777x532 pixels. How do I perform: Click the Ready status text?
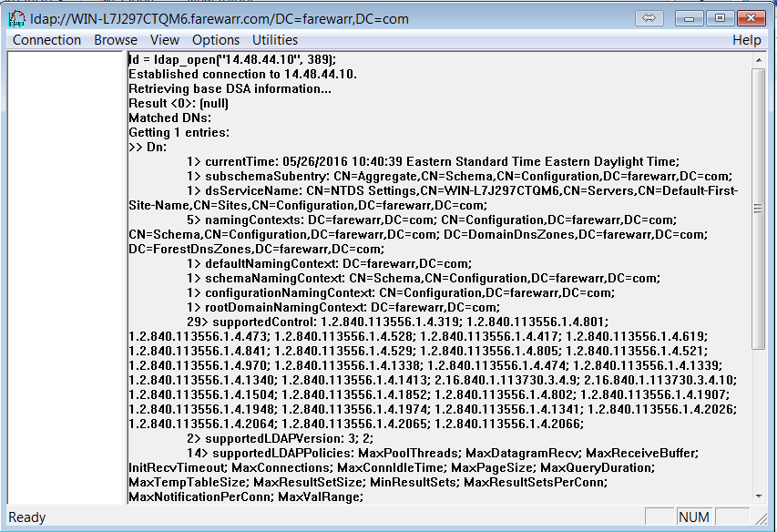click(x=27, y=517)
